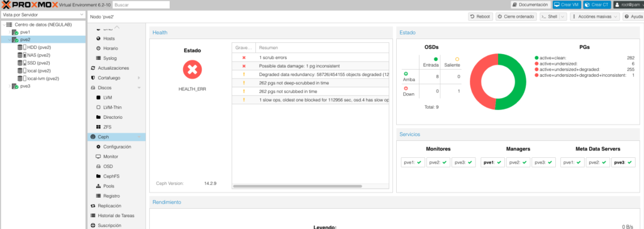Click the Buscar search field
This screenshot has height=229, width=644.
tap(141, 5)
